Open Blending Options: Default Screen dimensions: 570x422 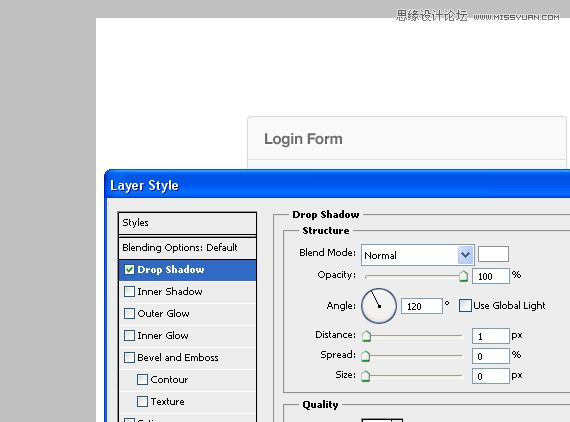click(187, 248)
